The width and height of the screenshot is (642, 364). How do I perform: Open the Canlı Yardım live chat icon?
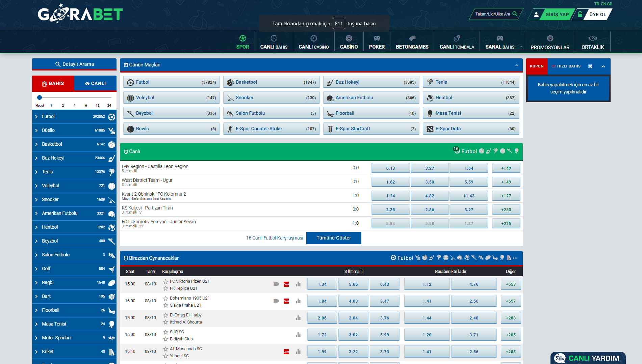560,358
